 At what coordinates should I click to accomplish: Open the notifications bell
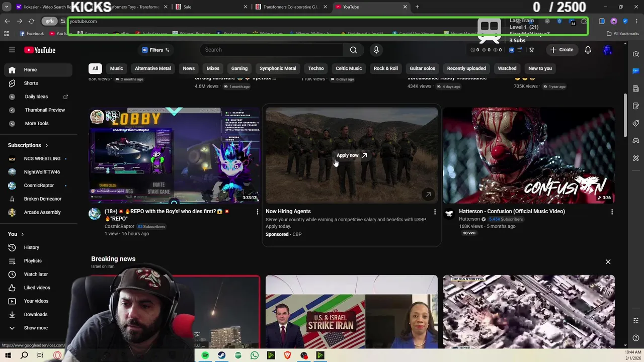588,50
